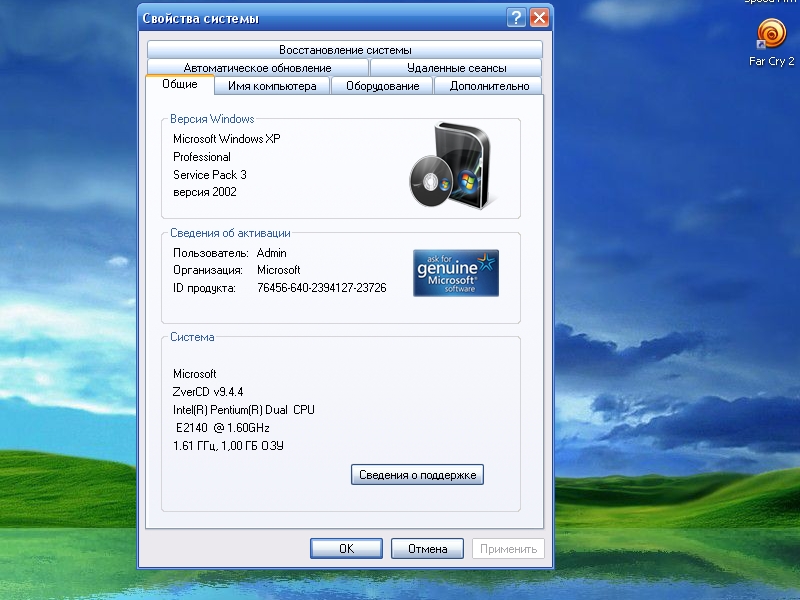
Task: Click the ZverCD v9.4.4 text
Action: 208,392
